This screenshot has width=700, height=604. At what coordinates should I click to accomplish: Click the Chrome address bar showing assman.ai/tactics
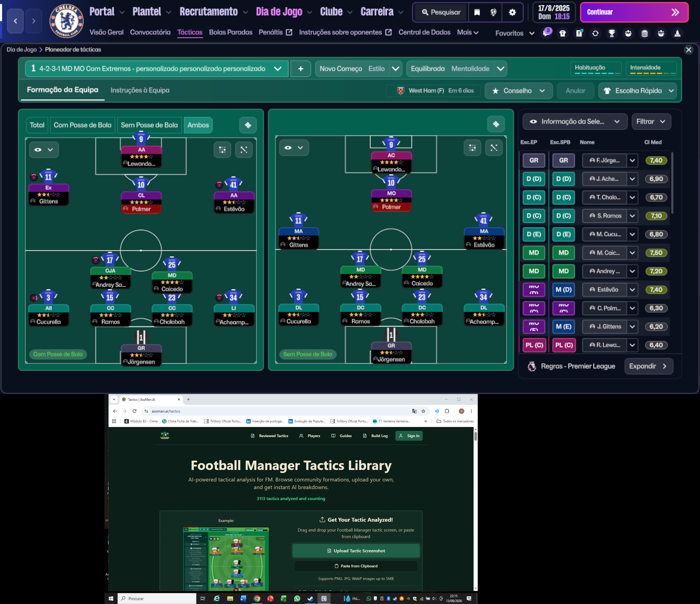pyautogui.click(x=277, y=411)
